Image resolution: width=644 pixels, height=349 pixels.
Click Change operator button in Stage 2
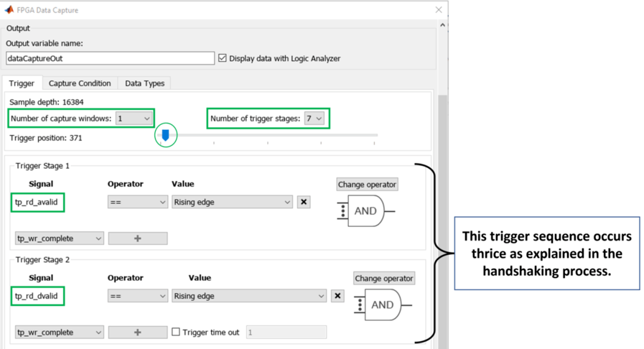pos(384,278)
